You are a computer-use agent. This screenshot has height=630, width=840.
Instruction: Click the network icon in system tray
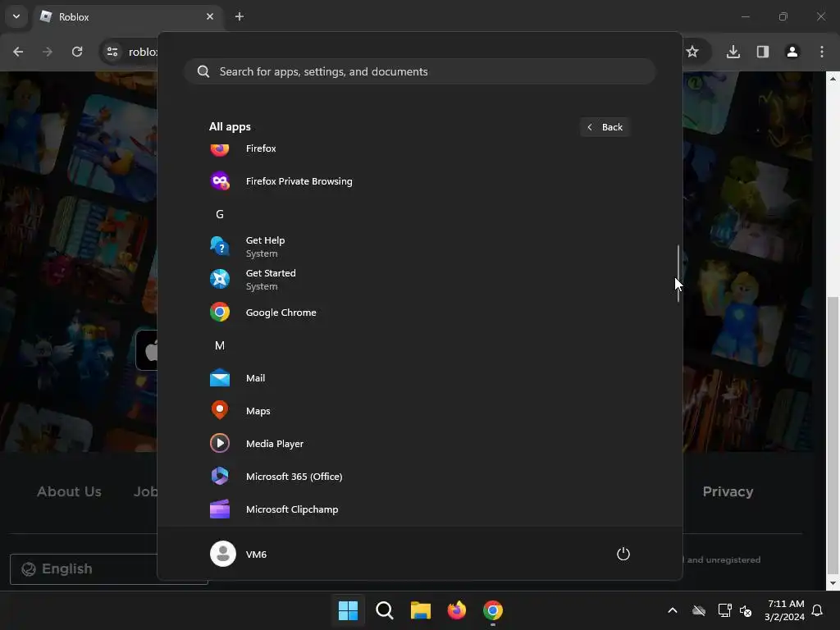(724, 610)
